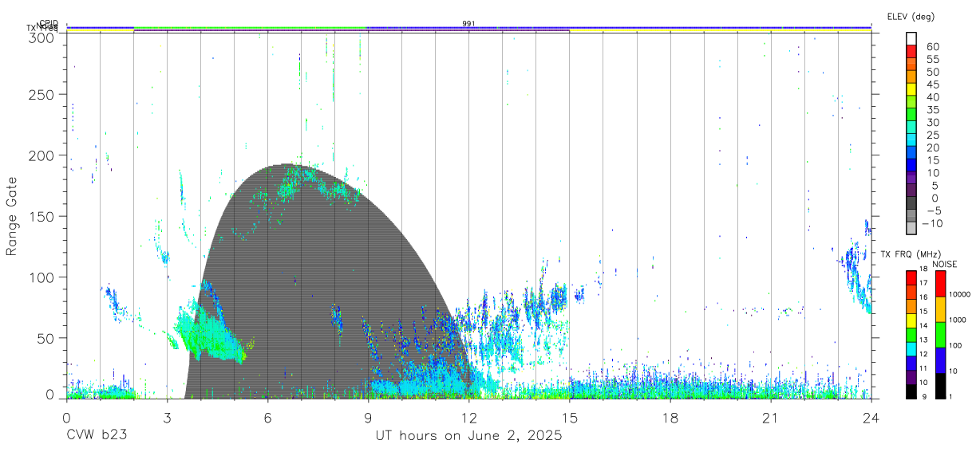The height and width of the screenshot is (452, 980).
Task: Click the '300' range gate tick label
Action: click(x=41, y=37)
